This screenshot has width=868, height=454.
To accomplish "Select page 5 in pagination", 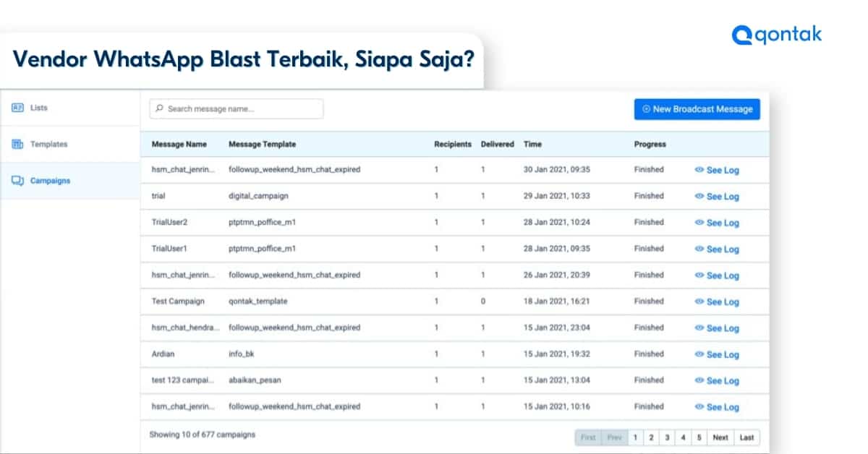I will point(699,437).
